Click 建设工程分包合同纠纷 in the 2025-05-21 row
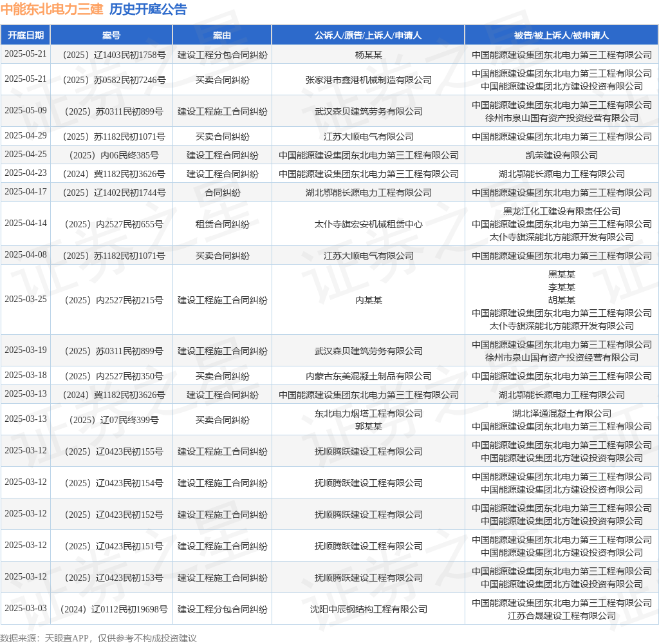 click(x=222, y=55)
